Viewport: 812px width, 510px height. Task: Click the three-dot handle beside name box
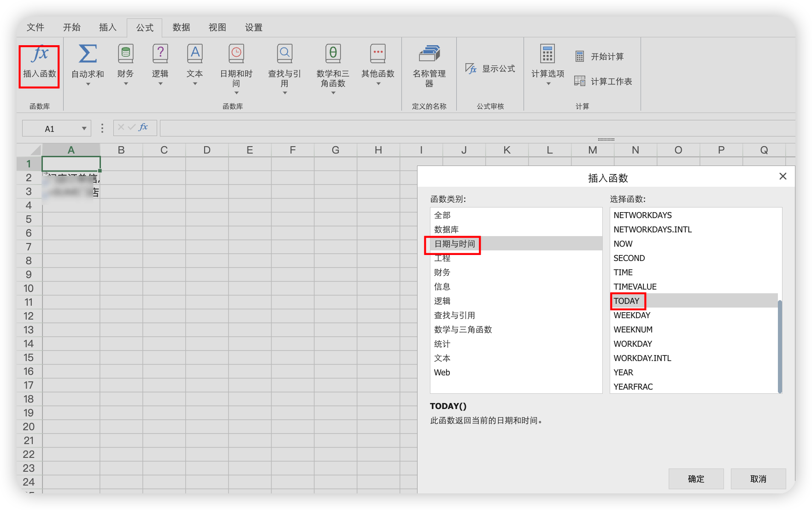[x=102, y=128]
